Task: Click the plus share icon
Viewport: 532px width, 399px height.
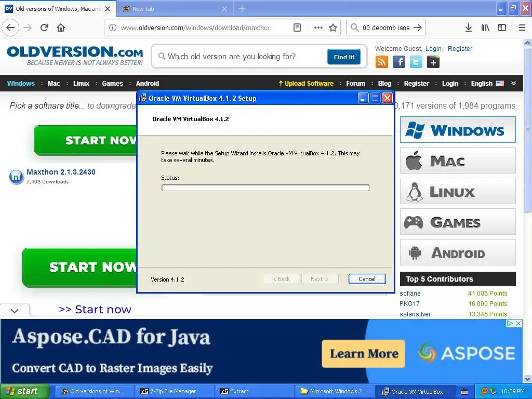Action: pos(433,62)
